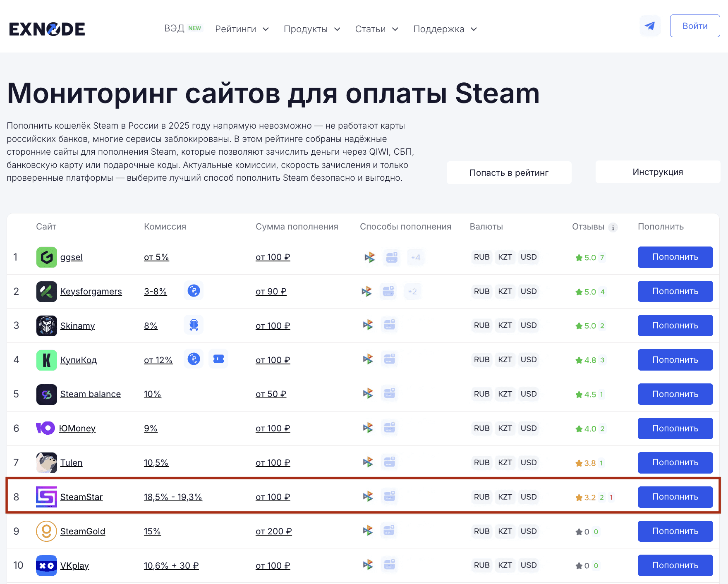728x584 pixels.
Task: Open the Статьи menu
Action: (376, 29)
